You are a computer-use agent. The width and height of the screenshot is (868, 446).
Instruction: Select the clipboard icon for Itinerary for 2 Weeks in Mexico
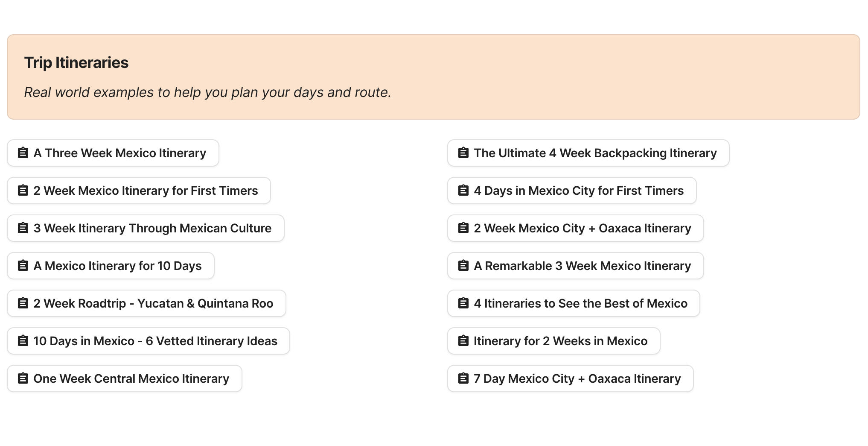[463, 341]
